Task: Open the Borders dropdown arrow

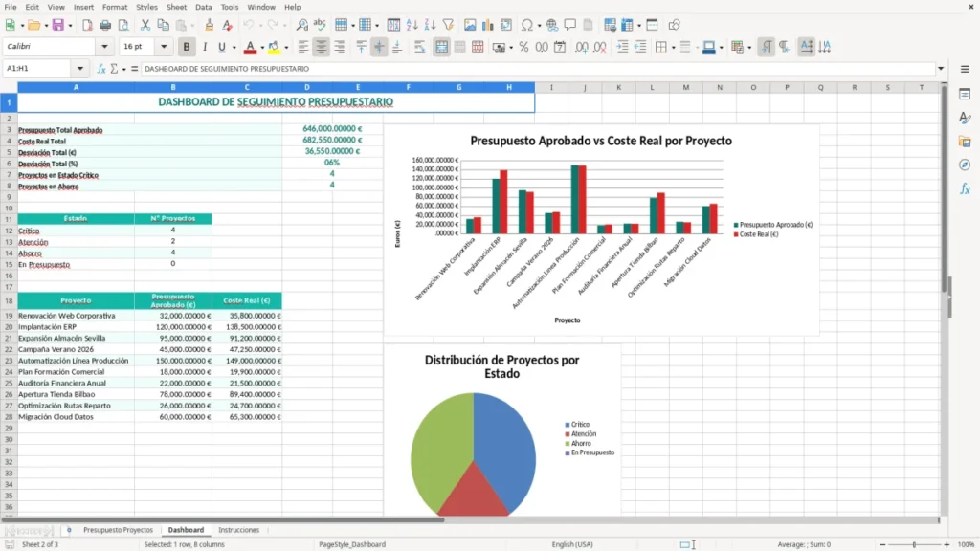Action: click(673, 48)
